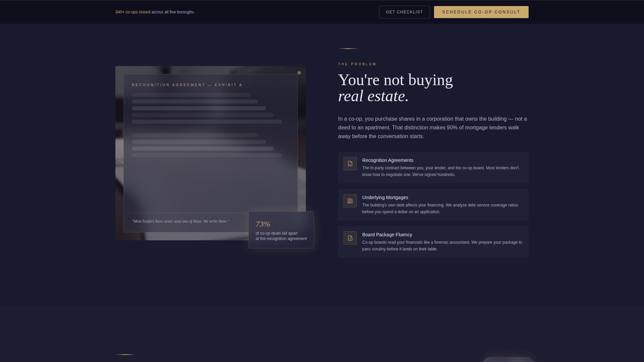Click the 73% statistic badge

tap(281, 230)
